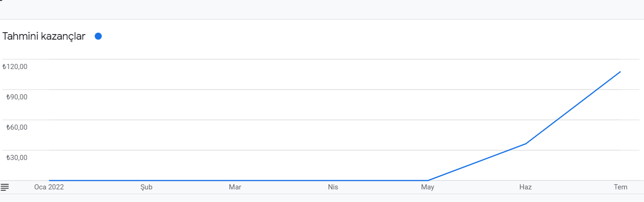Click the Nis month label

(333, 187)
